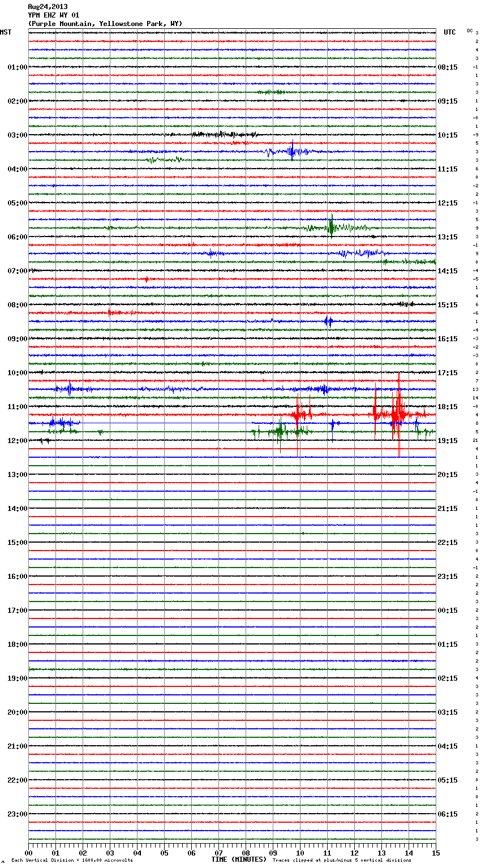Select the 06:00 MST time label
Screen dimensions: 481x868
(18, 237)
